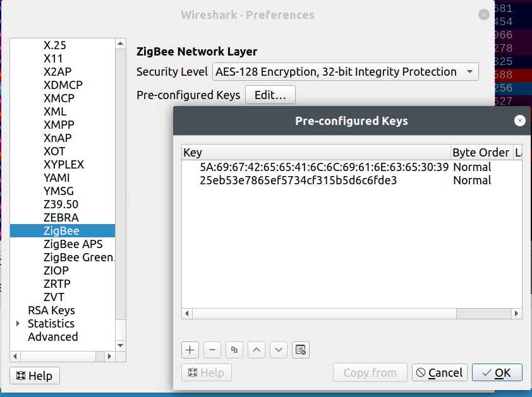This screenshot has width=532, height=397.
Task: Select XnAP in the protocol list
Action: 57,138
